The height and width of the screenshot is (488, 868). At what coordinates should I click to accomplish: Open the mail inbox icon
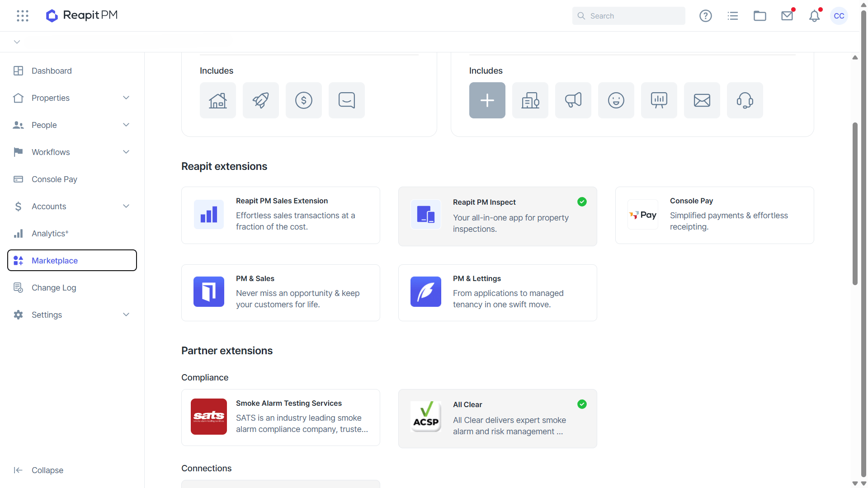click(x=787, y=16)
